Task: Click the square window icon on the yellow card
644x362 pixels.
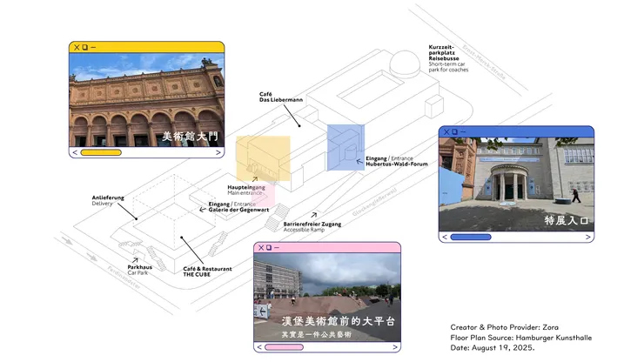Action: 85,48
